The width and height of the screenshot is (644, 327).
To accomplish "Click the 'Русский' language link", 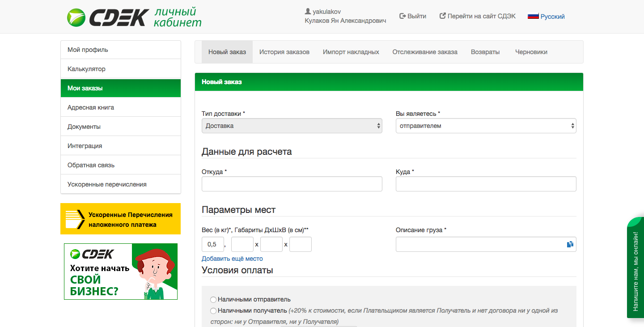I will click(x=552, y=17).
